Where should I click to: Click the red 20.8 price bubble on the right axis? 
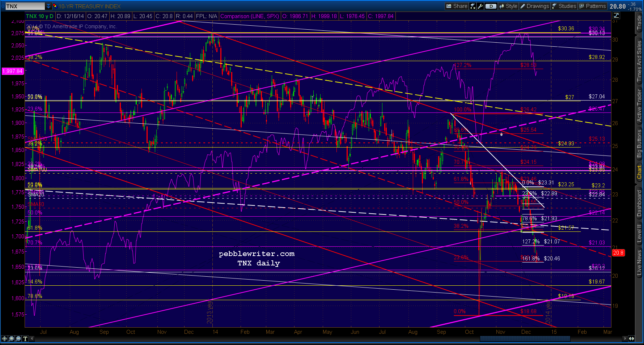click(x=618, y=253)
